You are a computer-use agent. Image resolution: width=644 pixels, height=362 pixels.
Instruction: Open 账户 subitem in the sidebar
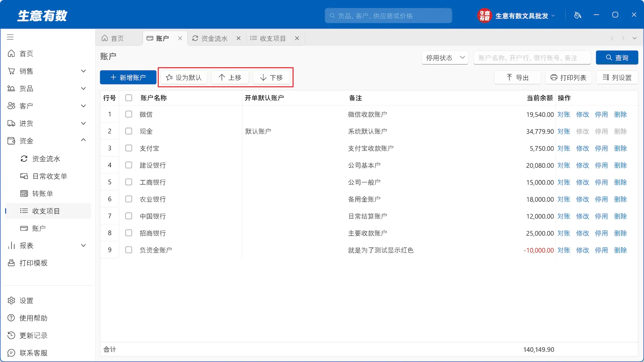33,228
